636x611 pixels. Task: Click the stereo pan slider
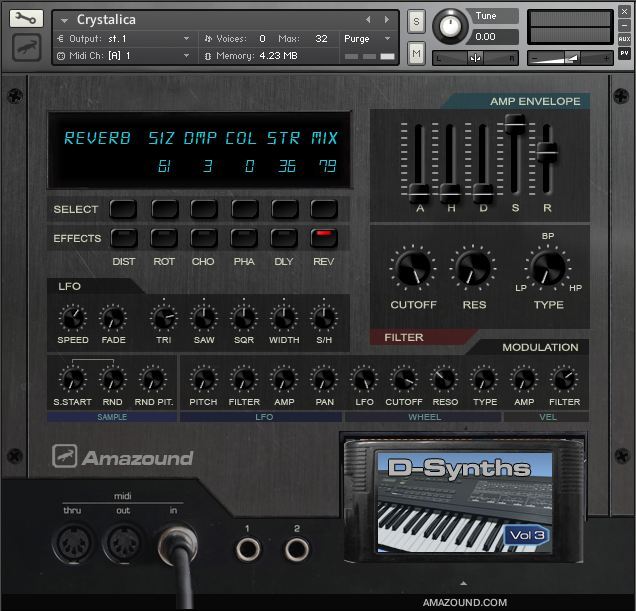tap(475, 58)
